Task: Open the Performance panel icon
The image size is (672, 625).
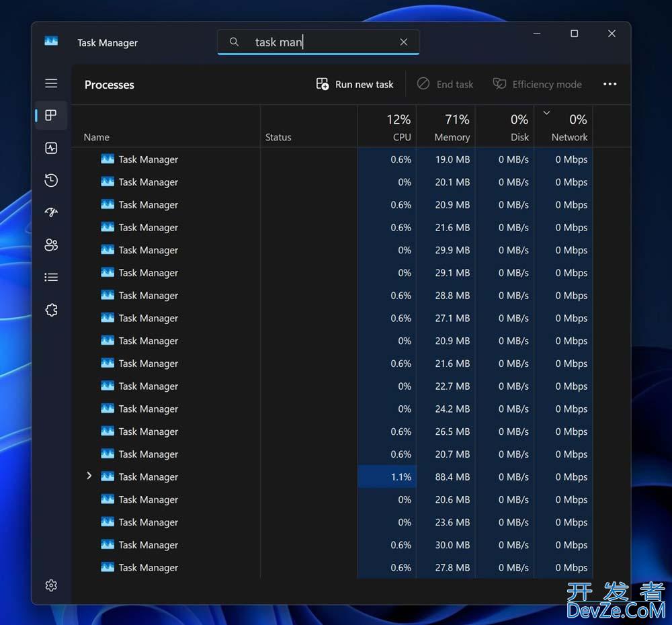Action: pyautogui.click(x=51, y=148)
